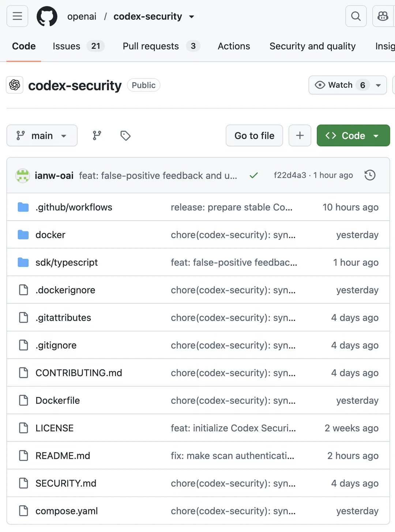395x532 pixels.
Task: Open the compose.yaml file
Action: coord(67,511)
